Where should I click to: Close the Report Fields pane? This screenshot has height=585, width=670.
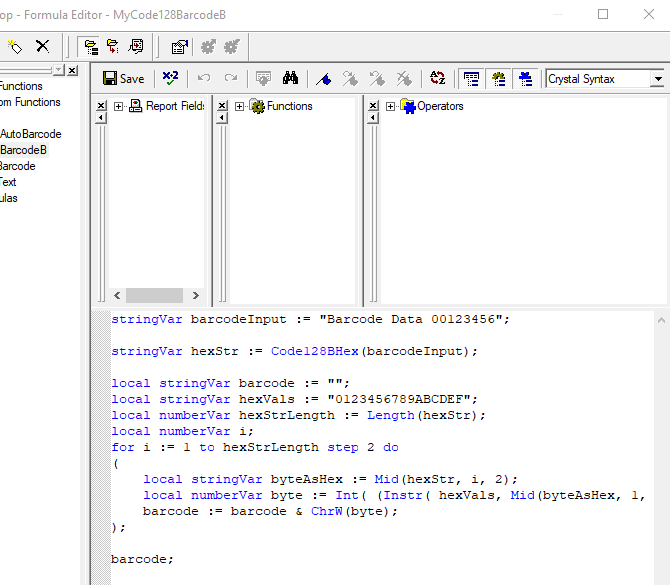(101, 106)
